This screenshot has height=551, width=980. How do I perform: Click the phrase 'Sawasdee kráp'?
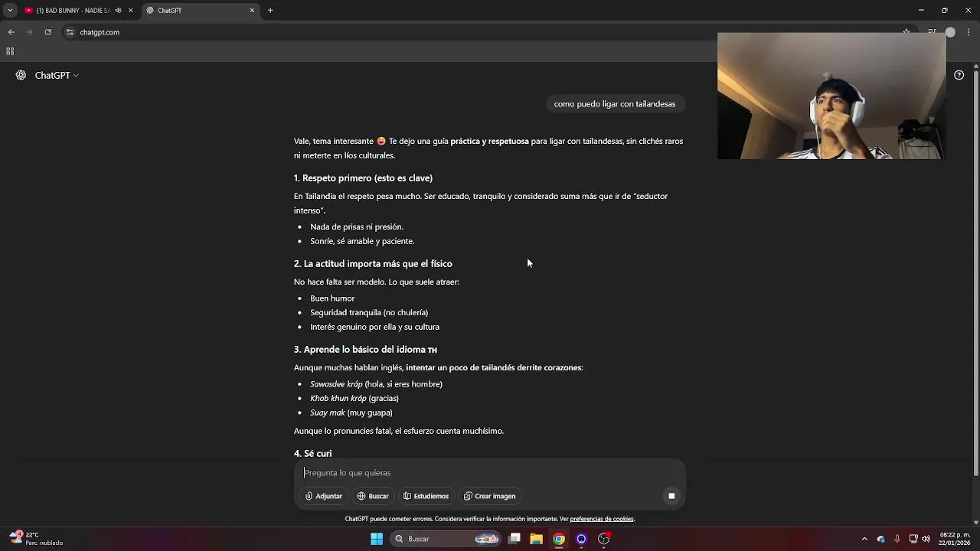tap(336, 384)
